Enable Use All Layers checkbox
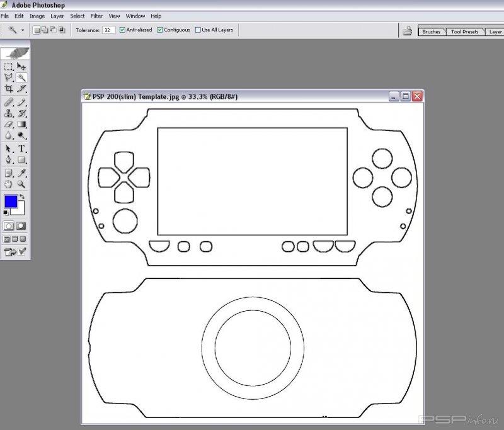 [x=198, y=30]
